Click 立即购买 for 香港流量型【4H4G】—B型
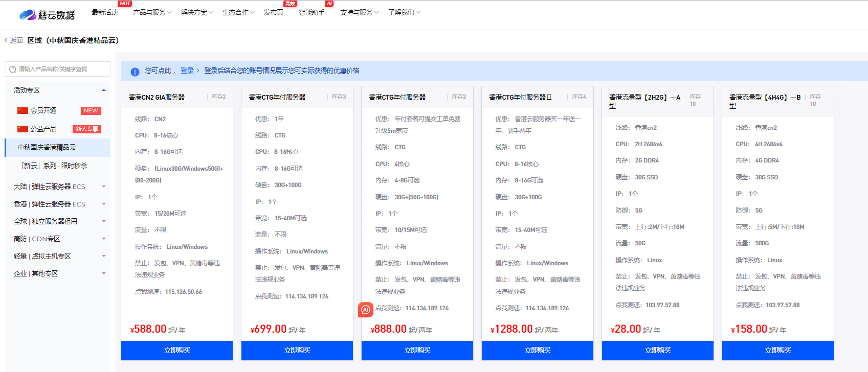Image resolution: width=868 pixels, height=372 pixels. coord(777,351)
